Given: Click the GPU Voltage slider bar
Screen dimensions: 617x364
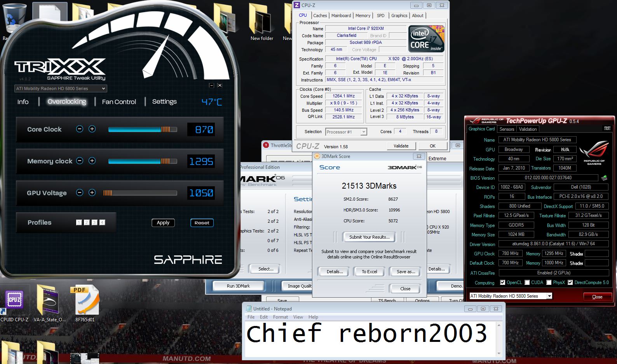Looking at the screenshot, I should click(x=140, y=193).
